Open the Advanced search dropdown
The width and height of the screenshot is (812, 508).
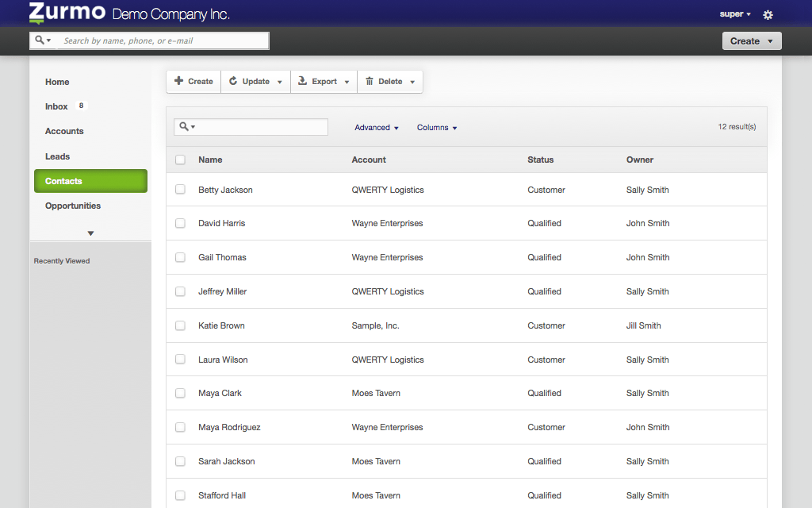tap(376, 128)
